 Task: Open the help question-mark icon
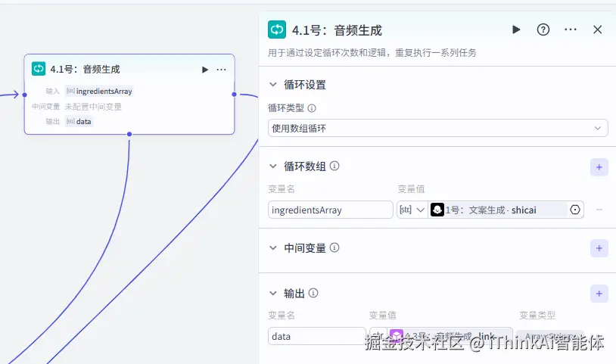[543, 30]
